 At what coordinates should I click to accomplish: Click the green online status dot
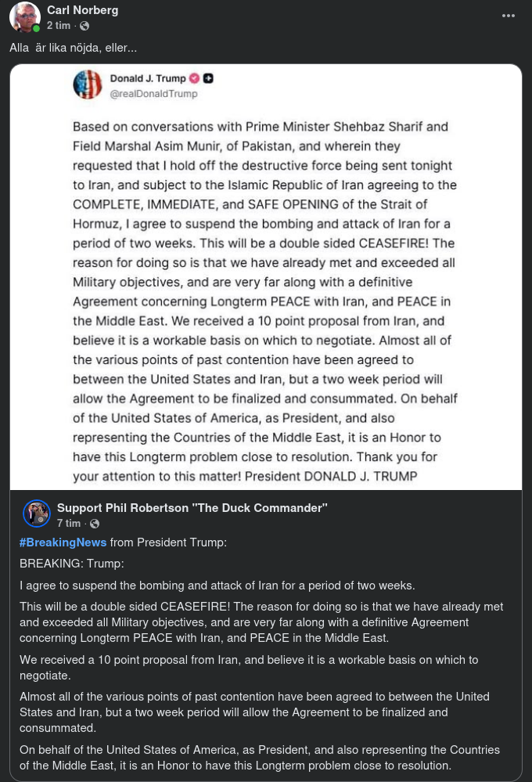point(36,28)
